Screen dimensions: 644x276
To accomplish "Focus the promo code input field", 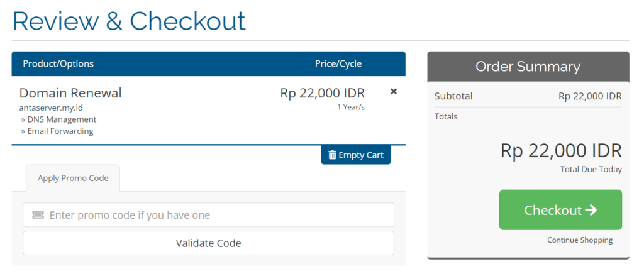I will pyautogui.click(x=208, y=215).
